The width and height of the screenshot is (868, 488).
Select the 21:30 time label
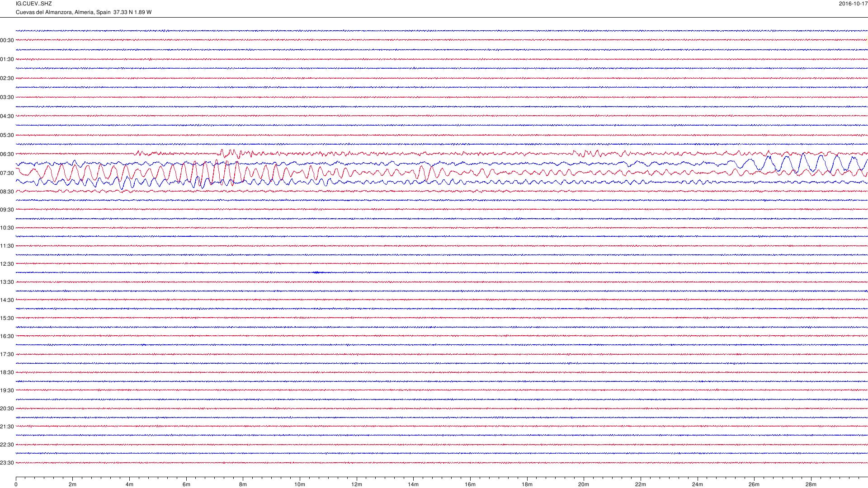click(7, 427)
